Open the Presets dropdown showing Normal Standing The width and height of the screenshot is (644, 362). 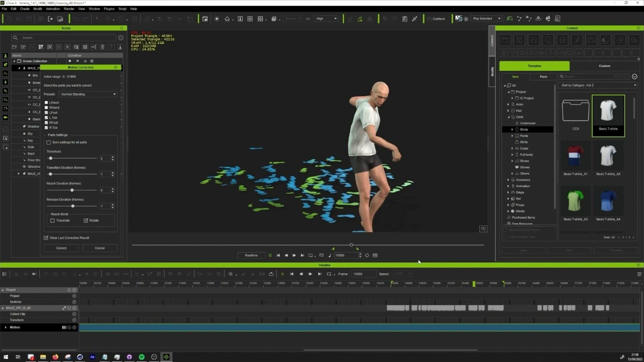[88, 94]
